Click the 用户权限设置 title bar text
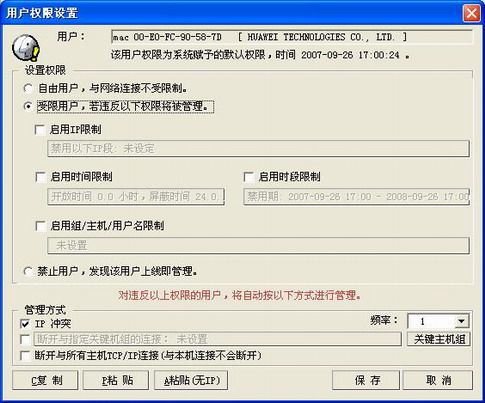 click(x=42, y=13)
